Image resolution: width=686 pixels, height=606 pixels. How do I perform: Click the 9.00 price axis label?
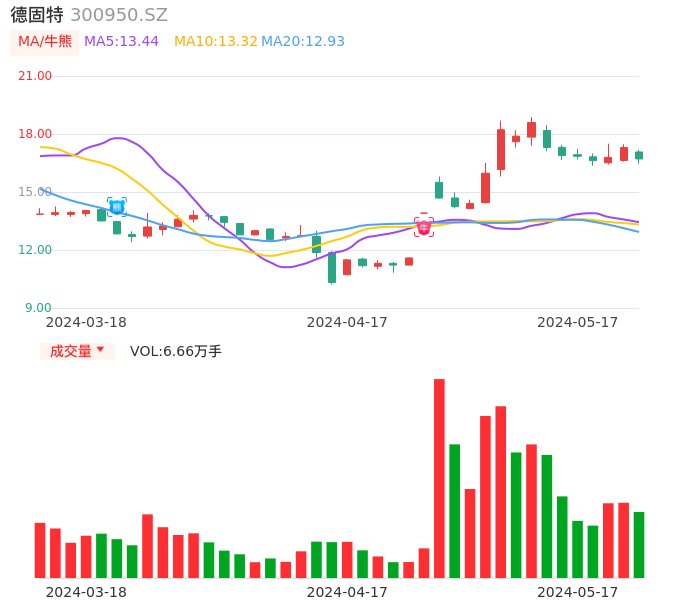[x=39, y=308]
